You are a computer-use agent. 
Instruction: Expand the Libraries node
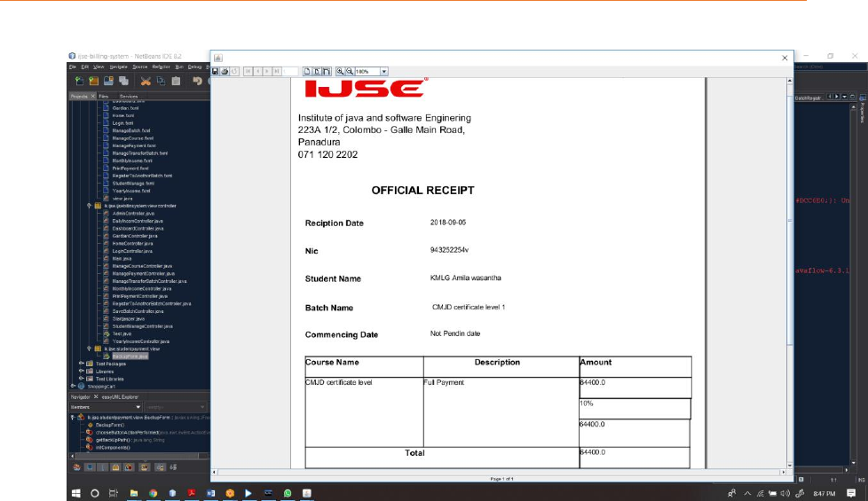tap(81, 372)
